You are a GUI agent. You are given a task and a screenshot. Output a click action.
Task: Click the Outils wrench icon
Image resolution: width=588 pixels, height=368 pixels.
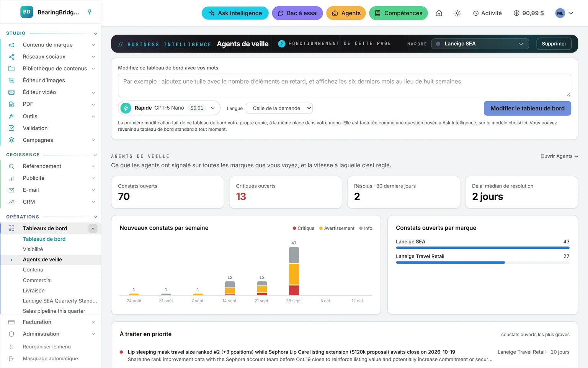[11, 116]
